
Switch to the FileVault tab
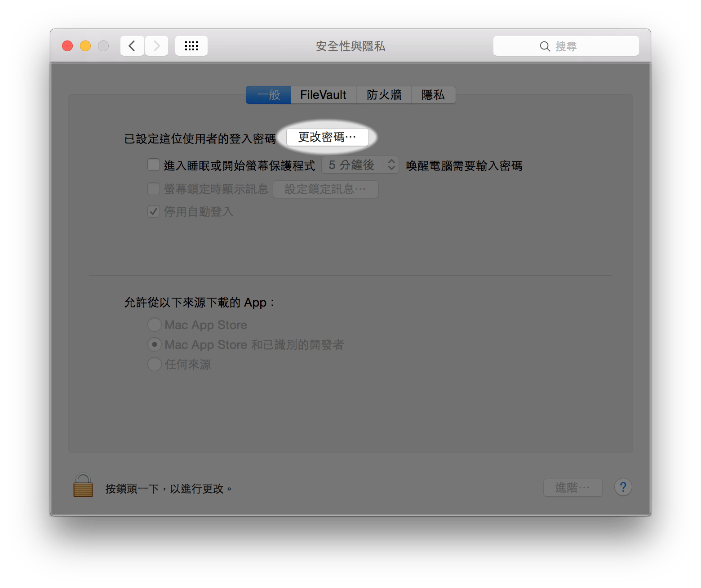click(324, 95)
